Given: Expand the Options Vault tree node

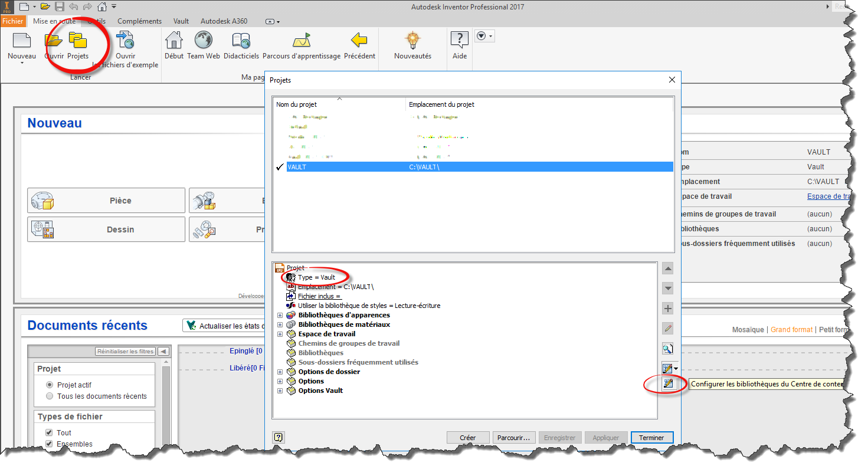Looking at the screenshot, I should (x=280, y=391).
